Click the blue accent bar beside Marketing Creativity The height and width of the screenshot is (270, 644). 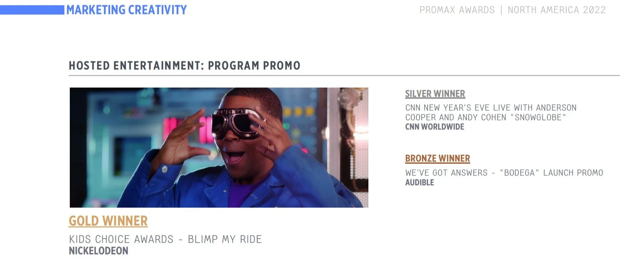(32, 10)
